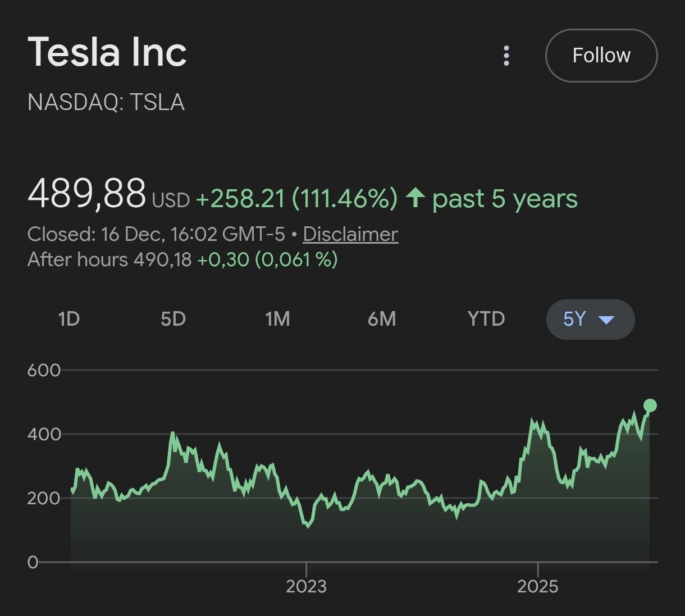Open the Disclaimer link

pos(350,234)
